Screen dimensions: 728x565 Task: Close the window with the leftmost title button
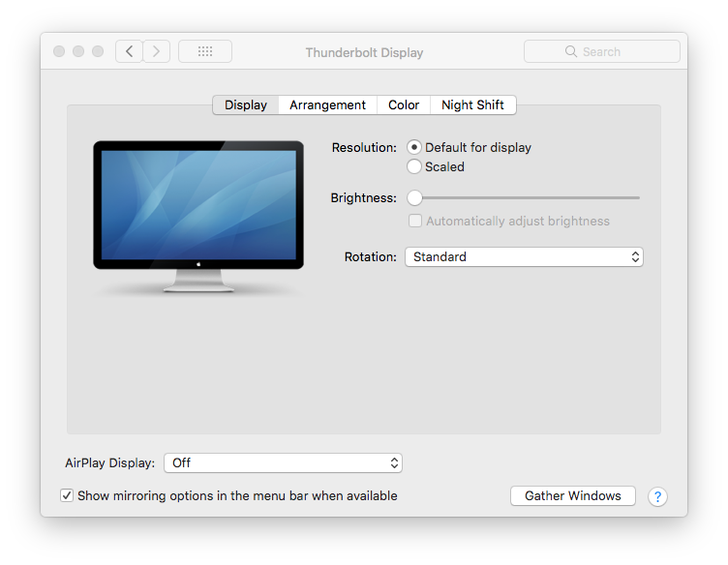click(59, 51)
